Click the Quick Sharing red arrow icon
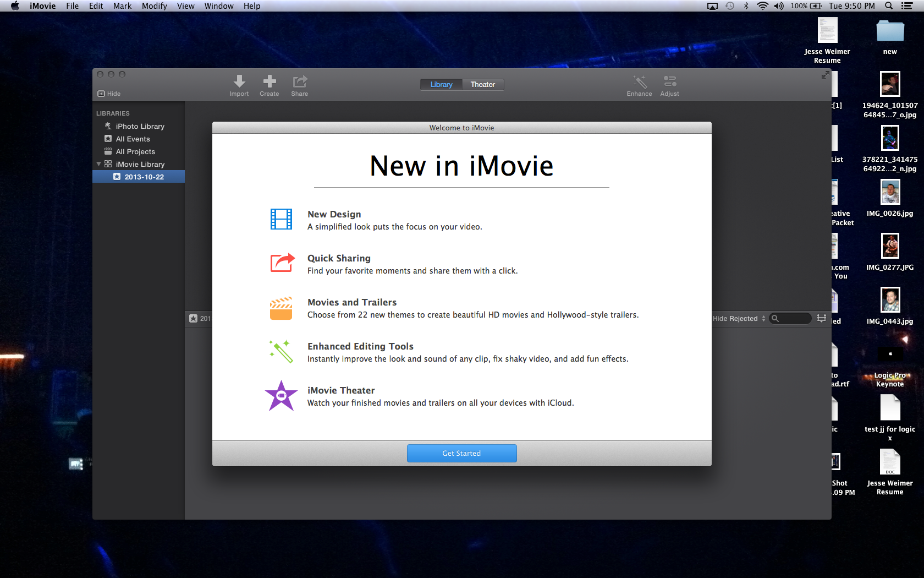 coord(282,263)
